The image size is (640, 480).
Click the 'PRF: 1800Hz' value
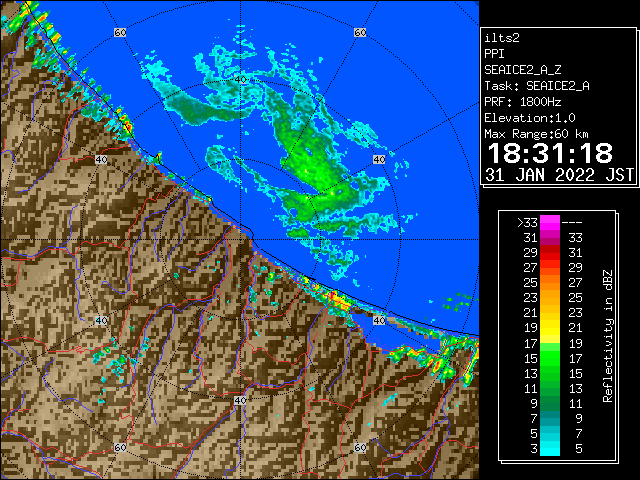(x=523, y=102)
